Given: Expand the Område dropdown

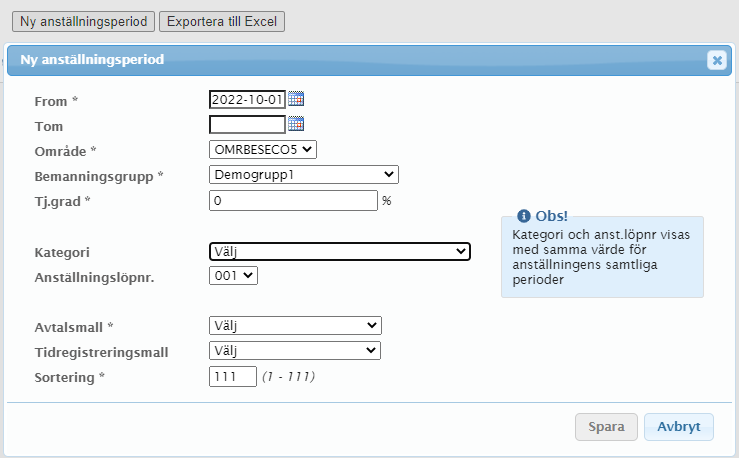Looking at the screenshot, I should 263,150.
